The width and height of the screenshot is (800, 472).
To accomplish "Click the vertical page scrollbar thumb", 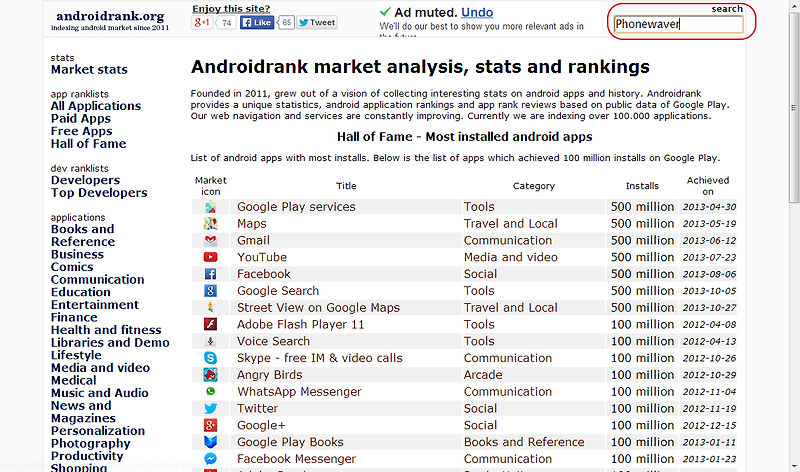I will [x=794, y=108].
